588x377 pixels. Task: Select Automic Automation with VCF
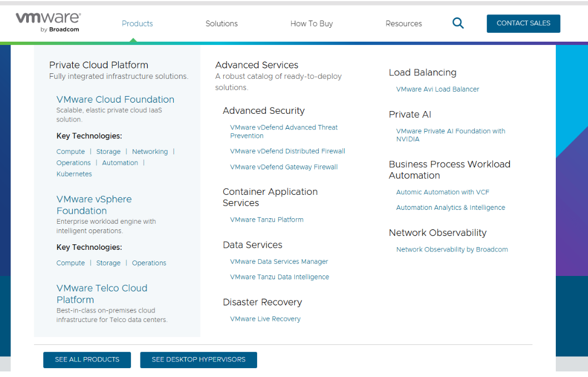point(443,192)
